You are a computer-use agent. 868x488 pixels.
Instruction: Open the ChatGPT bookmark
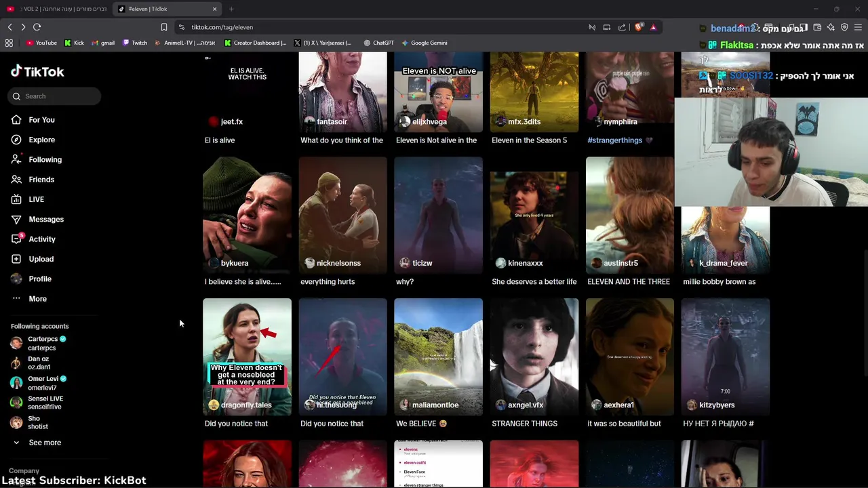click(x=378, y=43)
